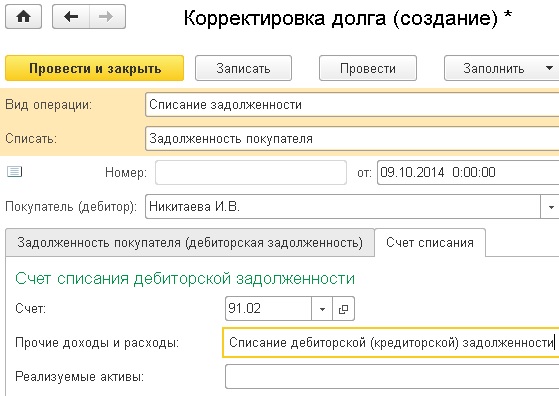Open the Заполнить button dropdown arrow
This screenshot has height=396, width=559.
tap(549, 68)
